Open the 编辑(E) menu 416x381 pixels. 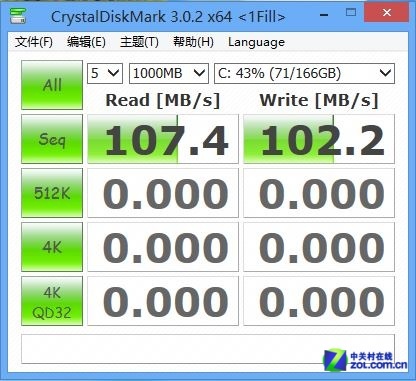coord(86,42)
